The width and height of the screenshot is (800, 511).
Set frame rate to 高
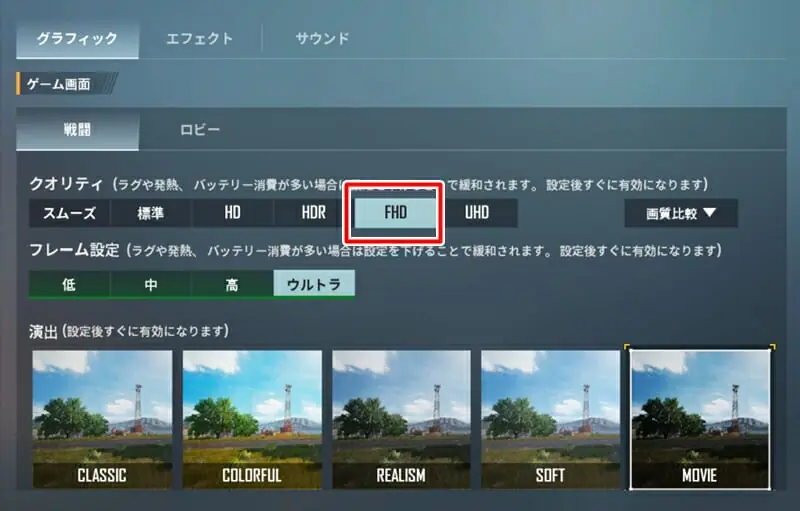point(232,284)
